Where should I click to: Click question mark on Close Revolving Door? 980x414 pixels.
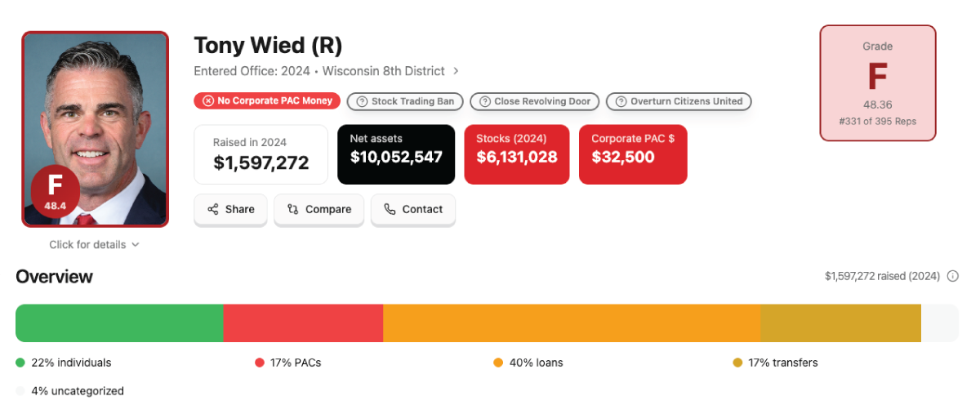484,102
